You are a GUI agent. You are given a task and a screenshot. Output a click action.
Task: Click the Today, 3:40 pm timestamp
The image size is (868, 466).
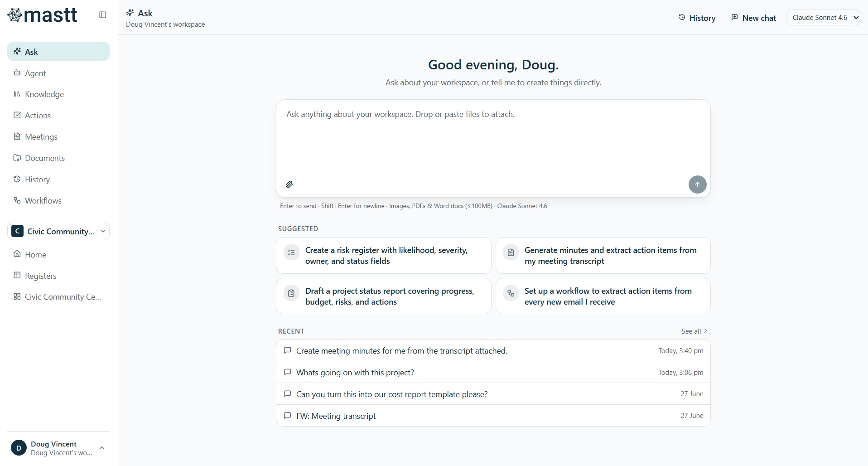tap(680, 351)
